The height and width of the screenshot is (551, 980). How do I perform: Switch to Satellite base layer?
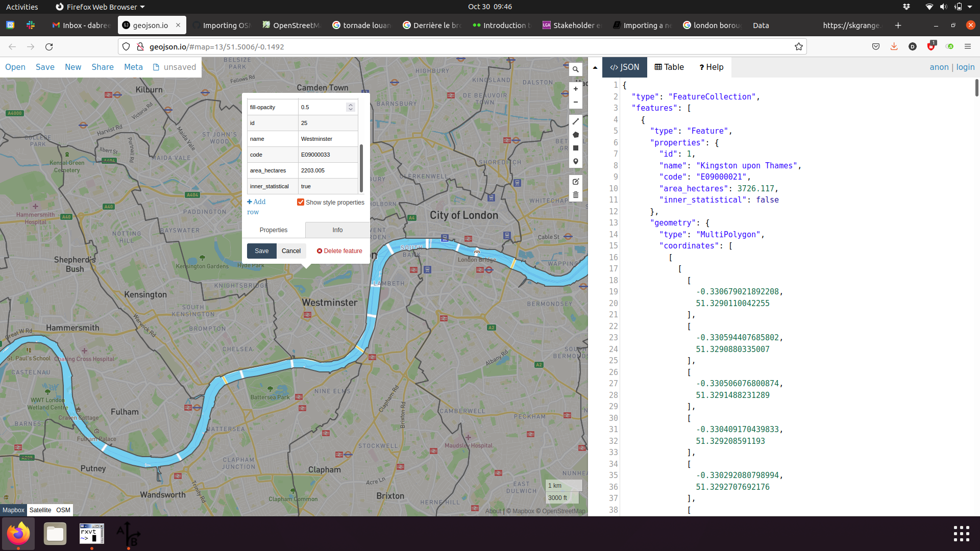pyautogui.click(x=40, y=510)
